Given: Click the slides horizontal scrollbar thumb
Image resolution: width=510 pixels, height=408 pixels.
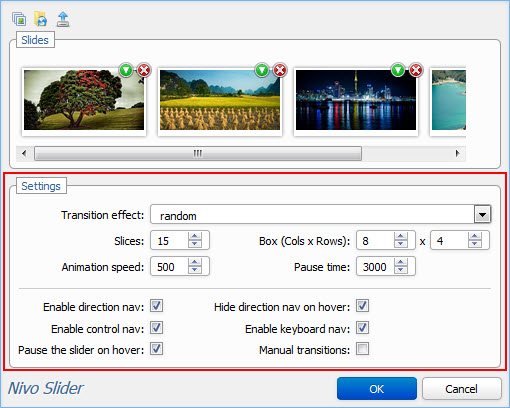Looking at the screenshot, I should [198, 153].
